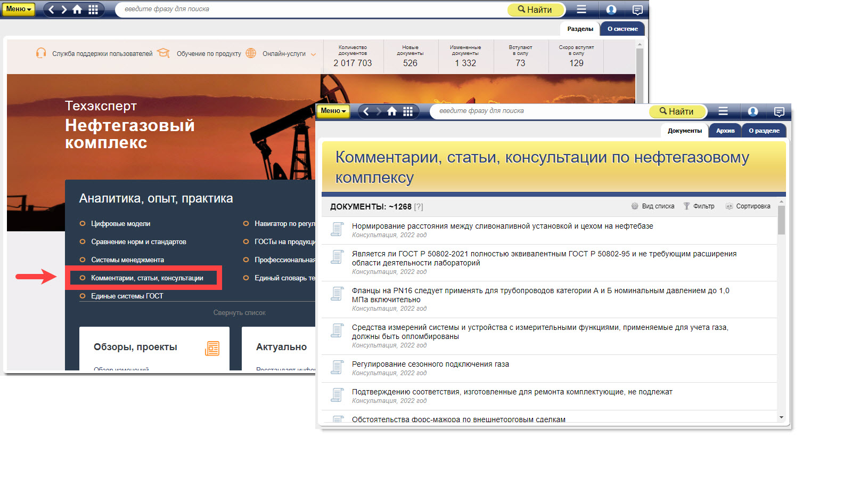
Task: Open document Нормирование расстояния между сливоналивной установкой
Action: pyautogui.click(x=502, y=226)
